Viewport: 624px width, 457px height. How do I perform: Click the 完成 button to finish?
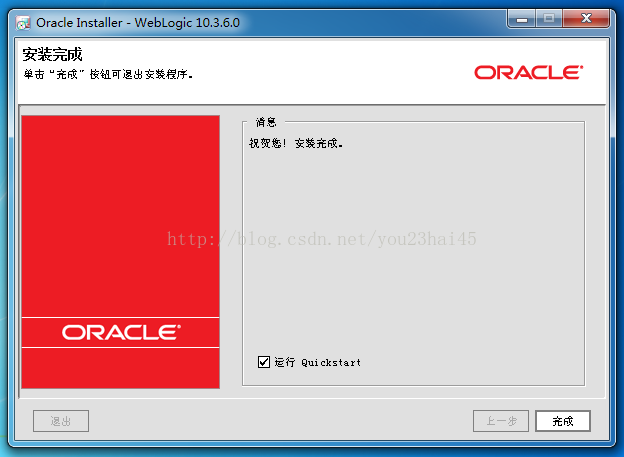click(563, 421)
